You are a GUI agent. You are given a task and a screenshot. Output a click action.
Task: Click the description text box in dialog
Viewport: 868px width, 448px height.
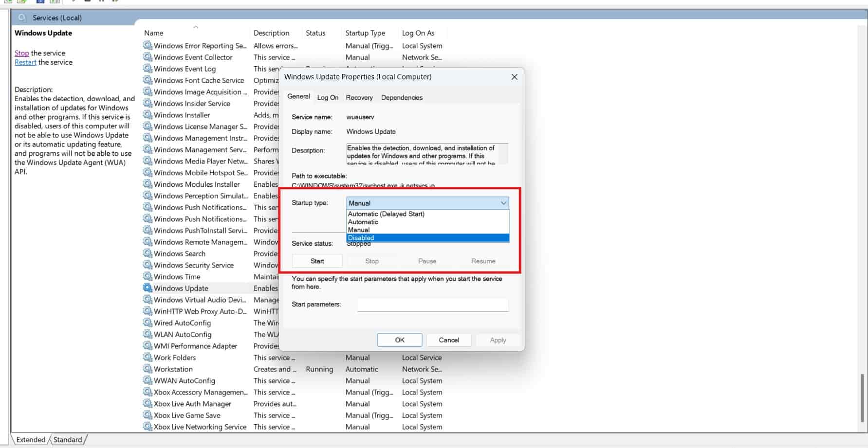[427, 154]
